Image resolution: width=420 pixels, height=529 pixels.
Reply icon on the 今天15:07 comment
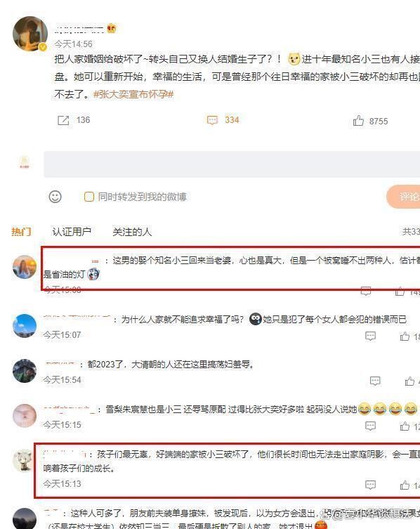coord(370,336)
